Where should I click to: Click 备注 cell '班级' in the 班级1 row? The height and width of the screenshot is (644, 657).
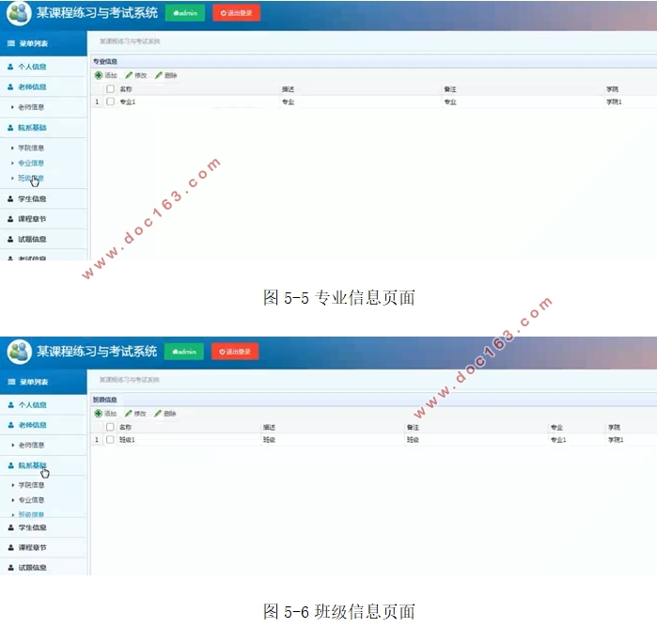click(x=413, y=440)
